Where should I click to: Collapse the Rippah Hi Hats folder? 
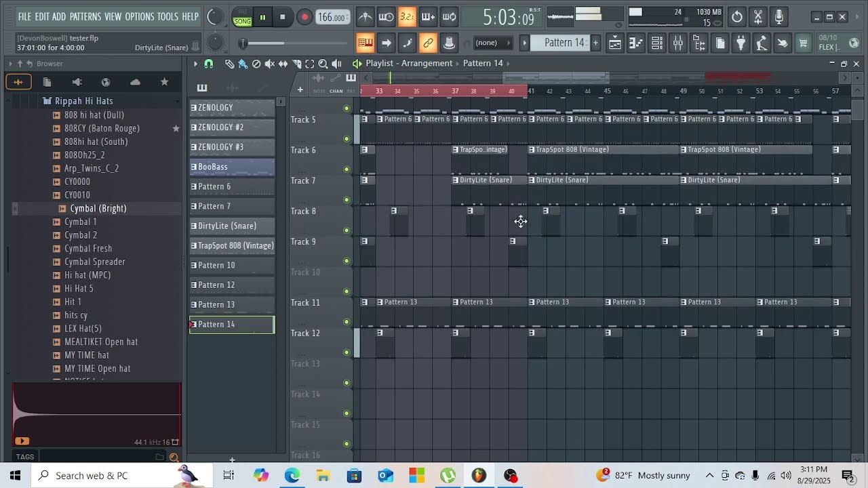[84, 101]
